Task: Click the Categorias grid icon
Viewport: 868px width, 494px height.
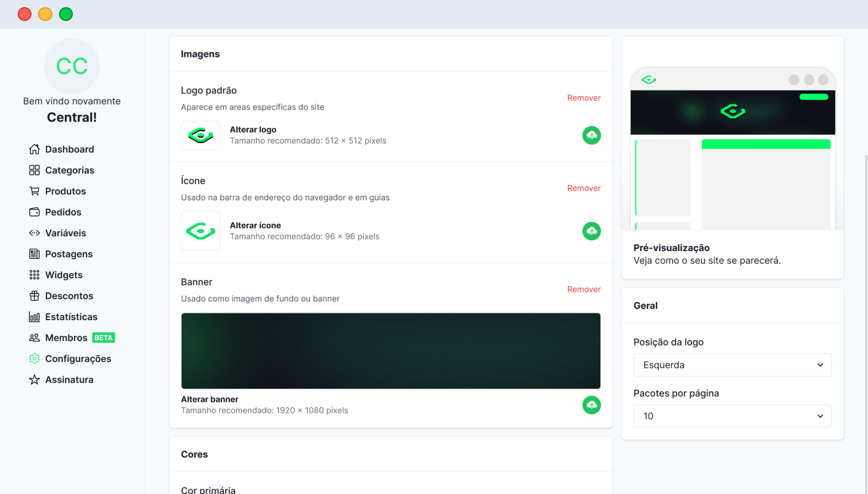Action: [x=34, y=170]
